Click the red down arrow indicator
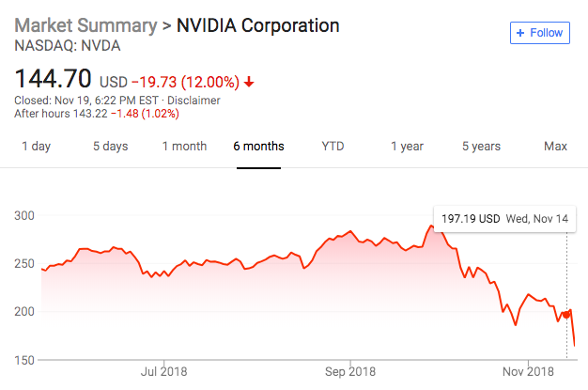 click(x=249, y=82)
